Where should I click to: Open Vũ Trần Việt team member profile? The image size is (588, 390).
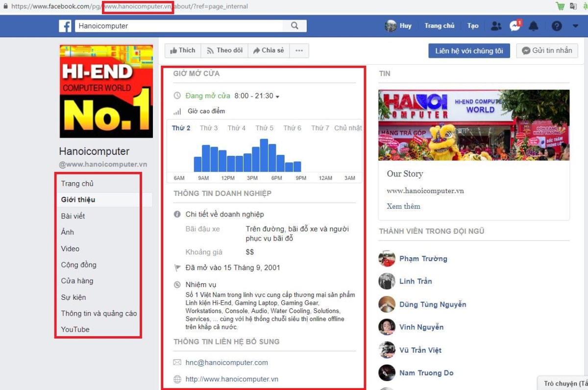pos(420,350)
